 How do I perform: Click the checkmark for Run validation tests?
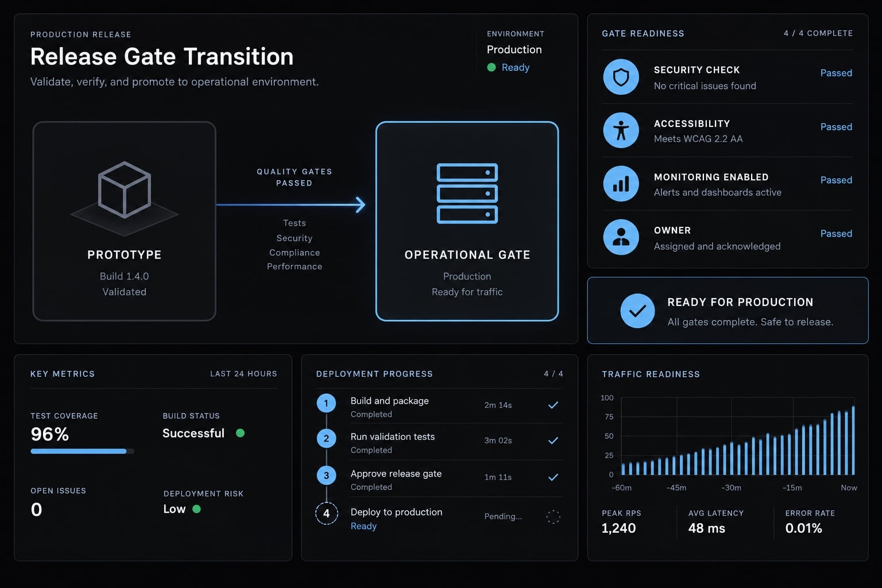pyautogui.click(x=553, y=440)
